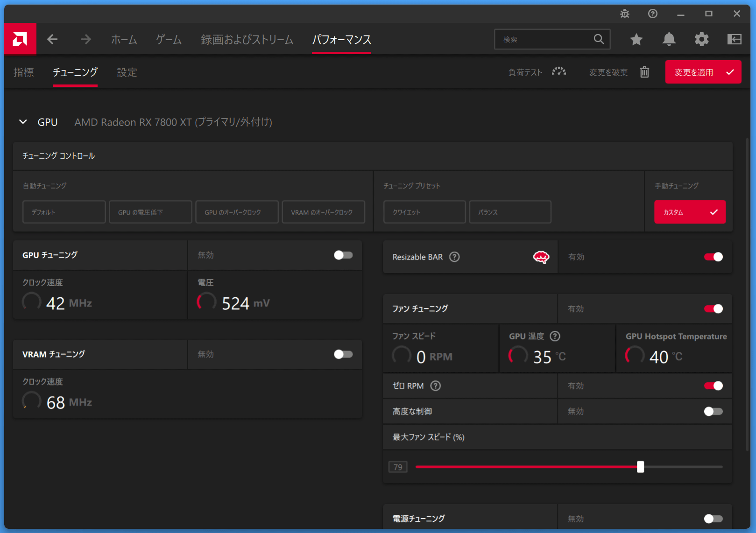756x533 pixels.
Task: Toggle GPU チューニング switch
Action: click(x=343, y=255)
